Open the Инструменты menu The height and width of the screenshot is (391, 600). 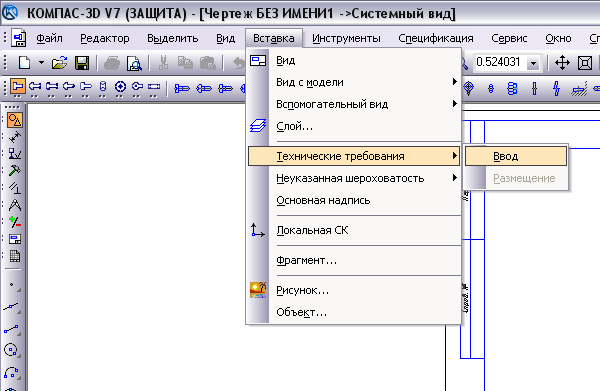pyautogui.click(x=346, y=38)
